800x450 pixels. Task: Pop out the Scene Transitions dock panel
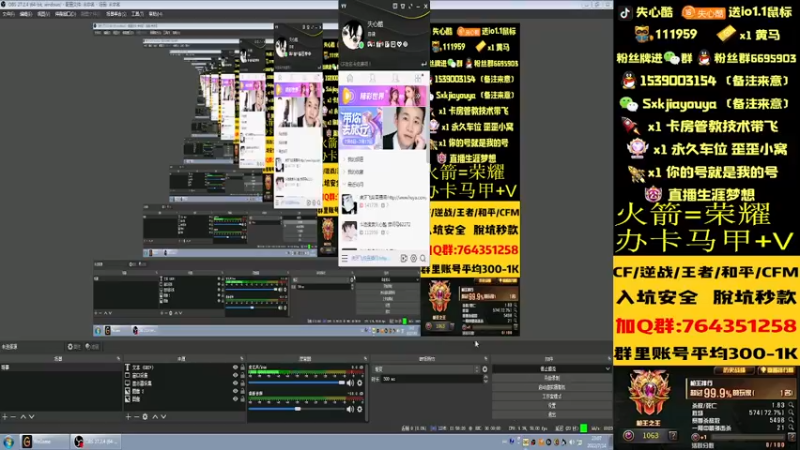coord(486,359)
